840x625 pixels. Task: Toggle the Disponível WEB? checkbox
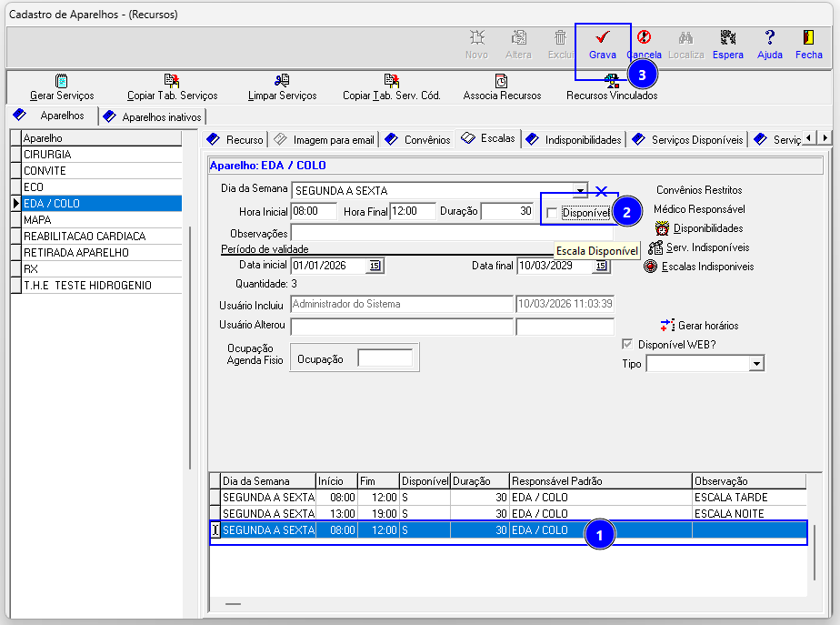pos(626,345)
